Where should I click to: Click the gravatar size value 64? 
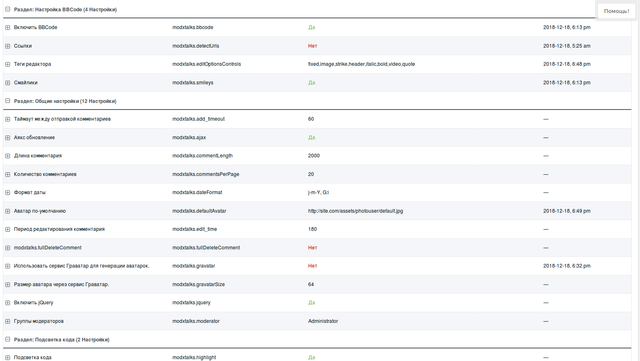click(x=311, y=284)
